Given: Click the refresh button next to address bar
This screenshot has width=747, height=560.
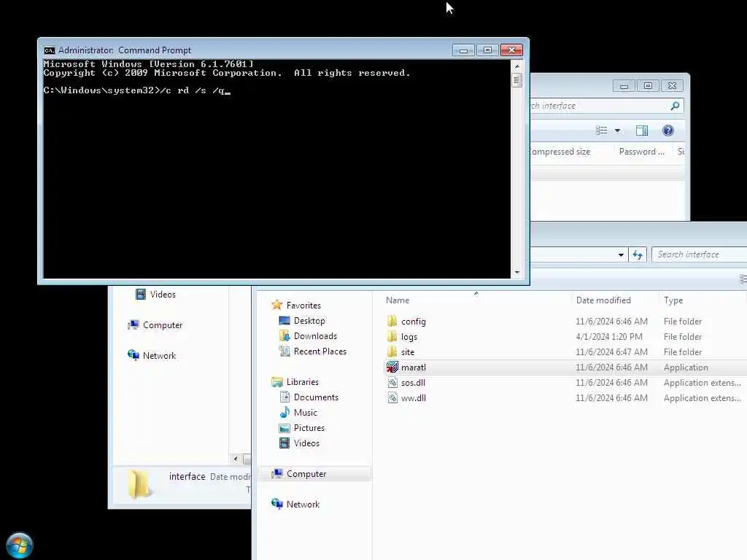Looking at the screenshot, I should [638, 254].
